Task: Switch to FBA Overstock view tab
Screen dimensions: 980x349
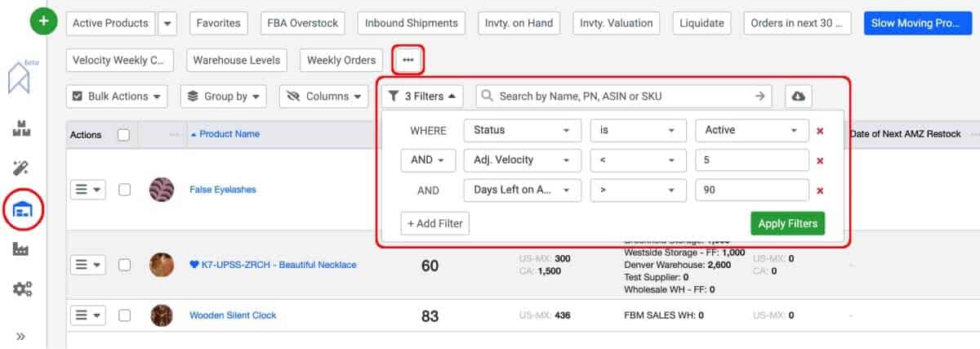Action: click(302, 23)
